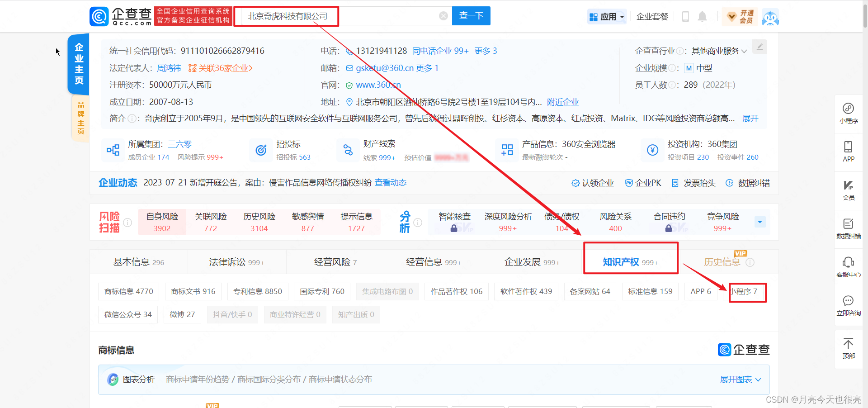Open 立即咨询 chat in right sidebar
Screen dimensions: 868x408
tap(849, 305)
